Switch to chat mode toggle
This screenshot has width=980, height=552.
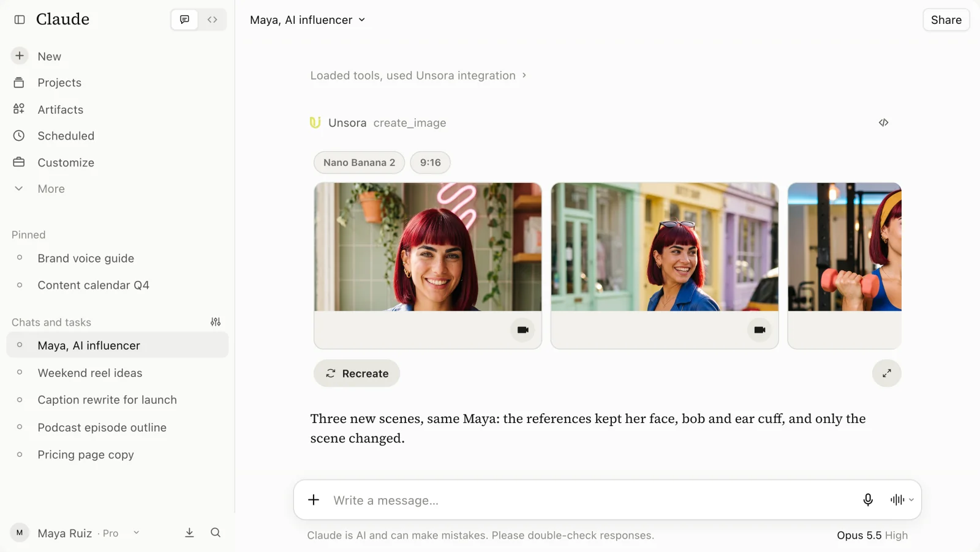(184, 20)
